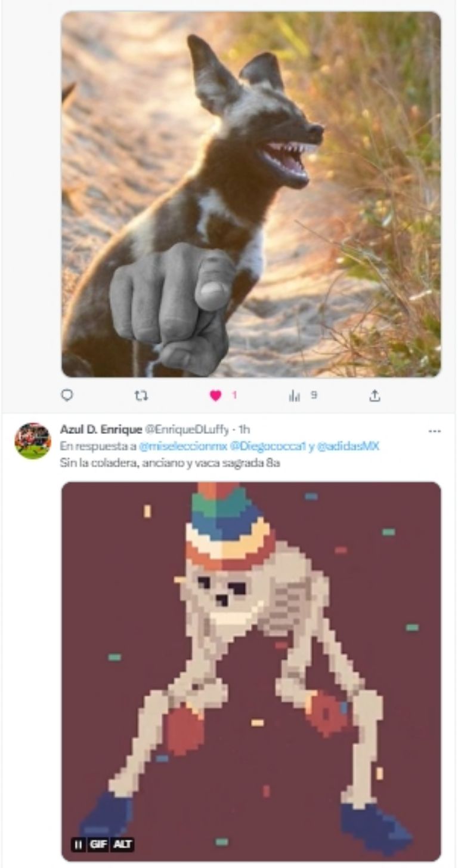This screenshot has height=868, width=458.
Task: Open the laughing wild dog image
Action: pyautogui.click(x=250, y=194)
